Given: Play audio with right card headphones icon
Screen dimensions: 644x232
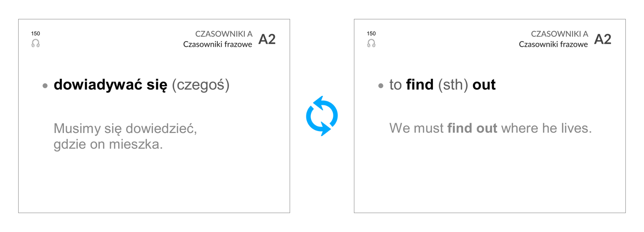Looking at the screenshot, I should 371,43.
